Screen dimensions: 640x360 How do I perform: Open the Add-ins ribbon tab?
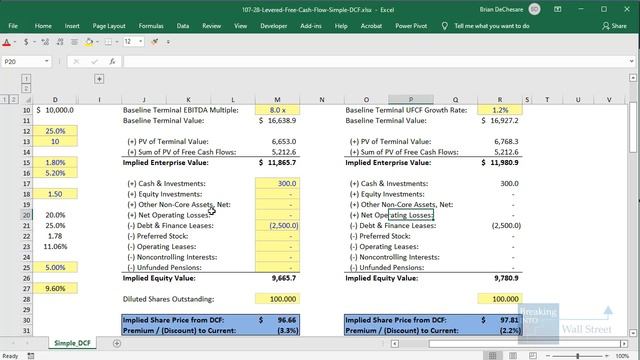tap(311, 26)
